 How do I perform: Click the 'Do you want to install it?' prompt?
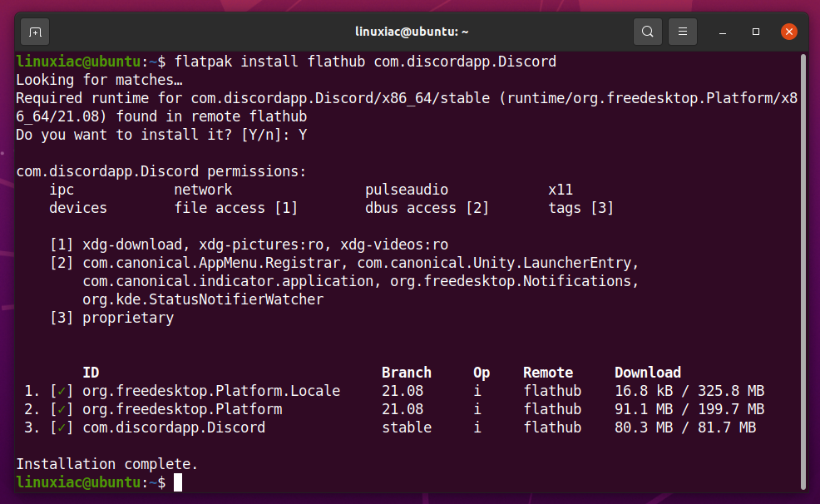click(x=161, y=135)
